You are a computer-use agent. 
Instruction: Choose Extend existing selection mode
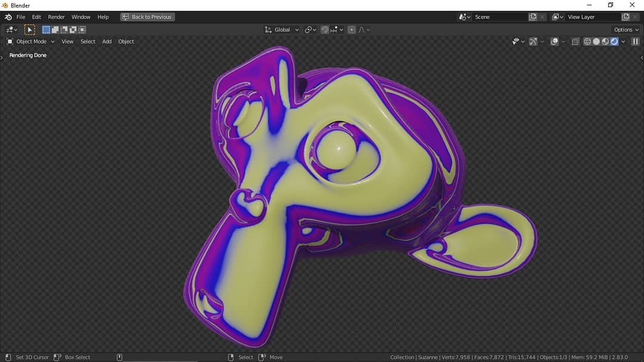pyautogui.click(x=55, y=30)
